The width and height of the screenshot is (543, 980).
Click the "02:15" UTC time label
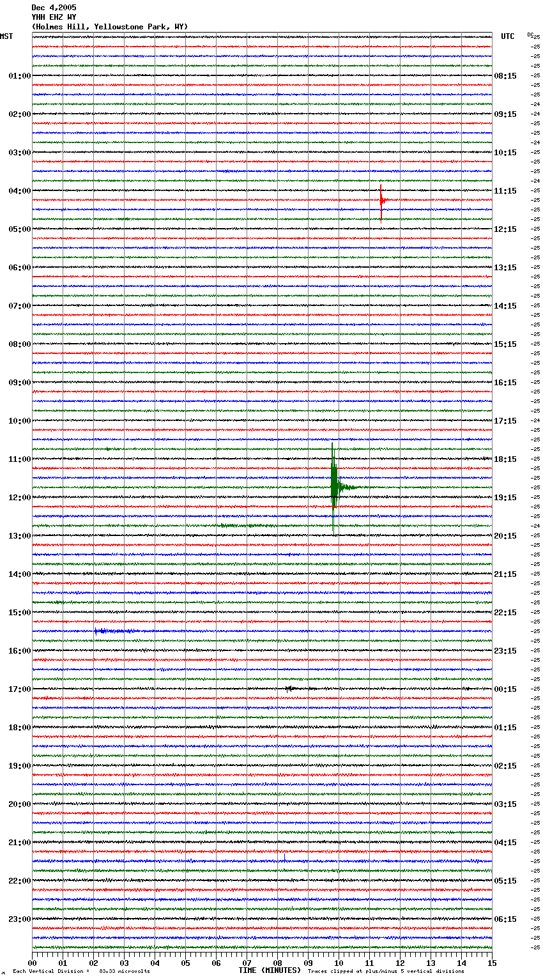pyautogui.click(x=505, y=766)
